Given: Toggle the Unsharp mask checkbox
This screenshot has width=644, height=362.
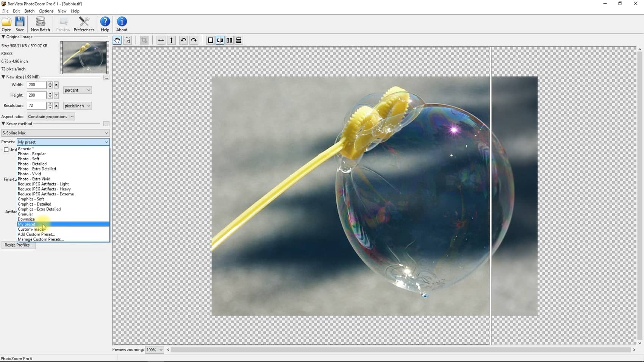Looking at the screenshot, I should [6, 150].
